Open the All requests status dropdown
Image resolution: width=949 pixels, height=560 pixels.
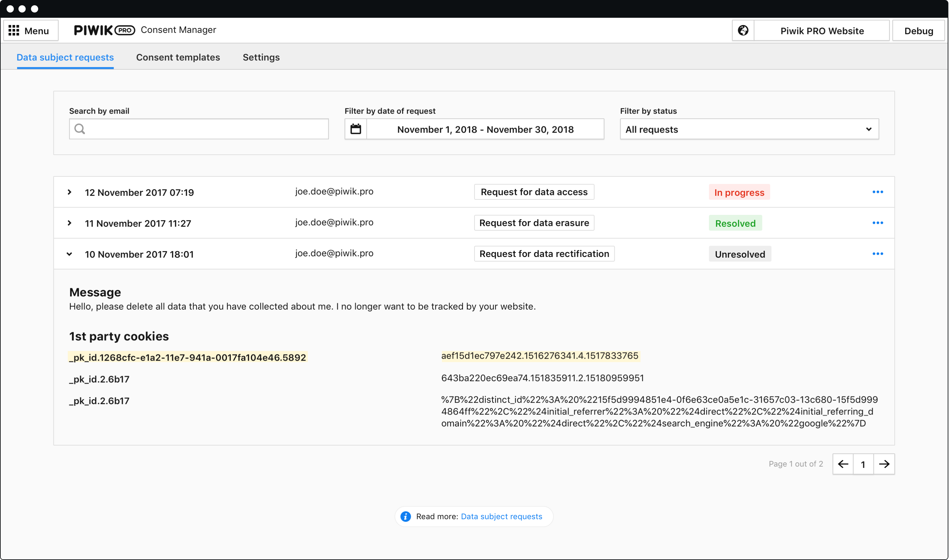tap(749, 129)
